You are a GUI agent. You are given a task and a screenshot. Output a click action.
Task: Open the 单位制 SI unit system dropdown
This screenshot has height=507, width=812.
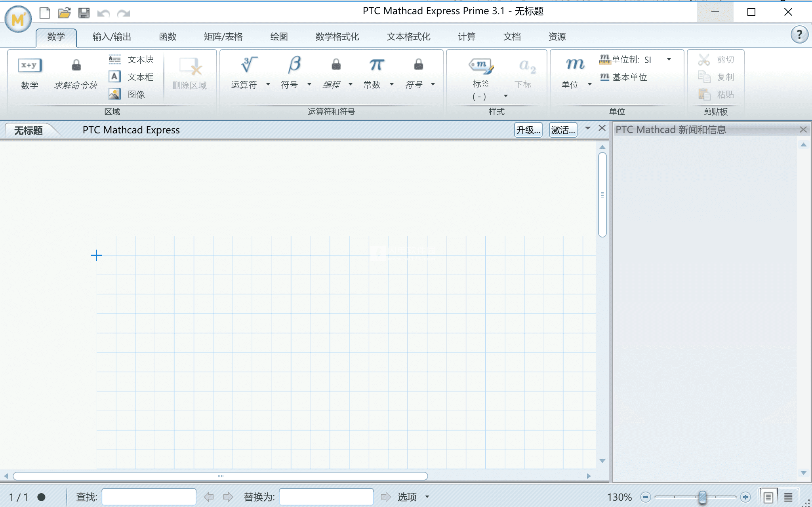pyautogui.click(x=669, y=59)
